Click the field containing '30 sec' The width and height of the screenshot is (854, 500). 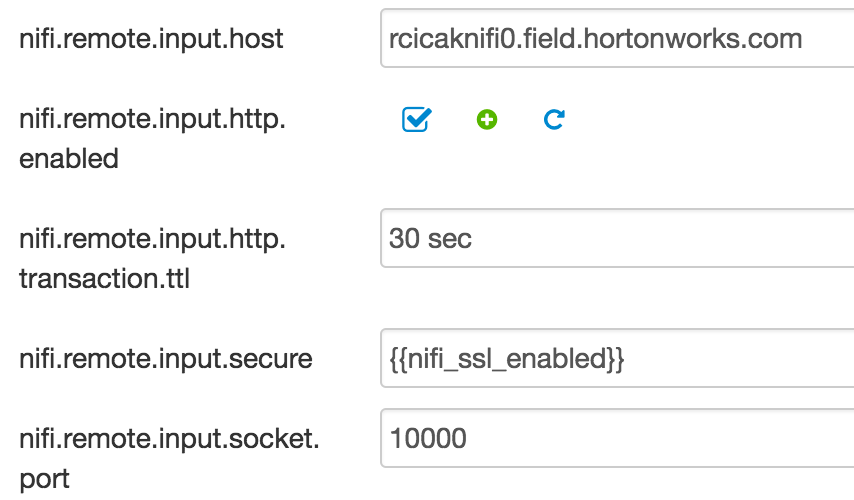616,239
